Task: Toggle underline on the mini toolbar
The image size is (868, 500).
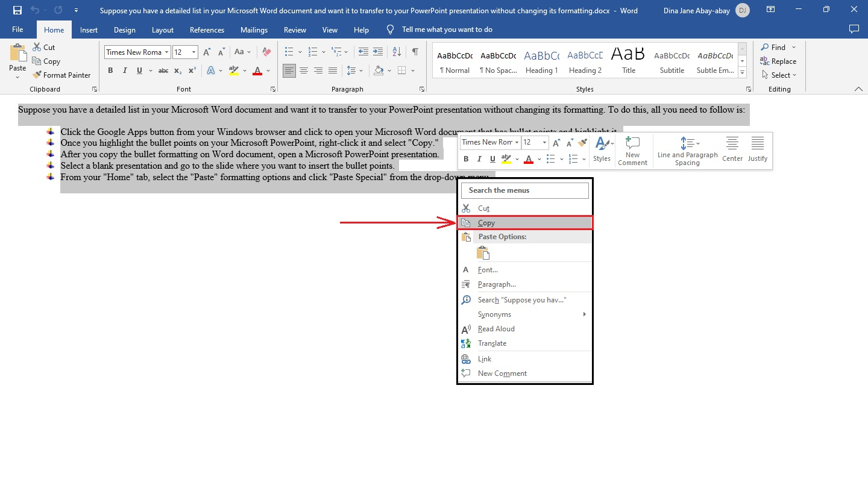Action: click(x=492, y=158)
